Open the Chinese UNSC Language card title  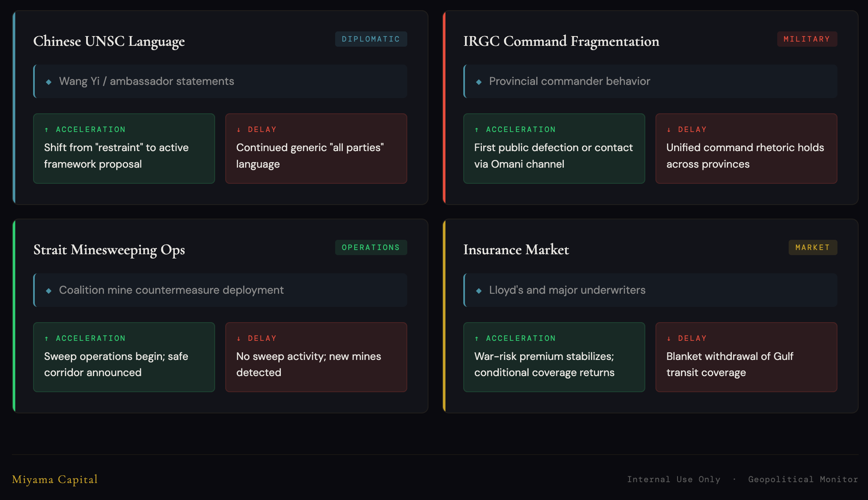coord(109,41)
